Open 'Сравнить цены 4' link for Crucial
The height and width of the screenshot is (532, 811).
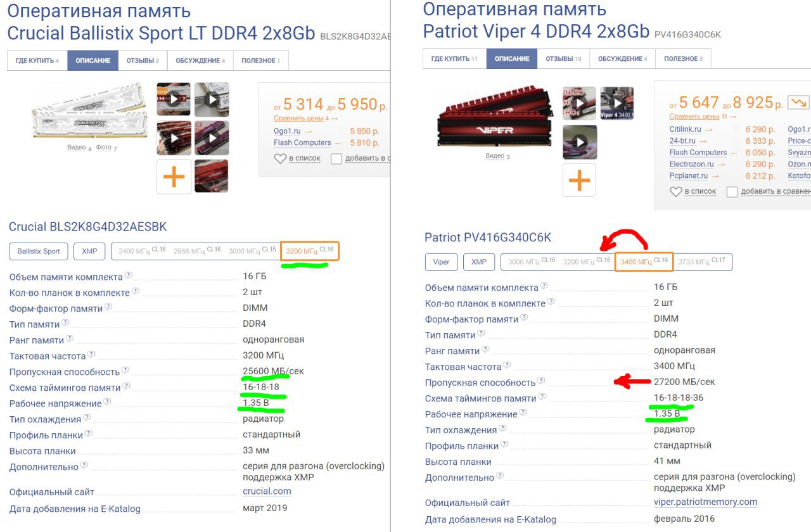pos(306,118)
